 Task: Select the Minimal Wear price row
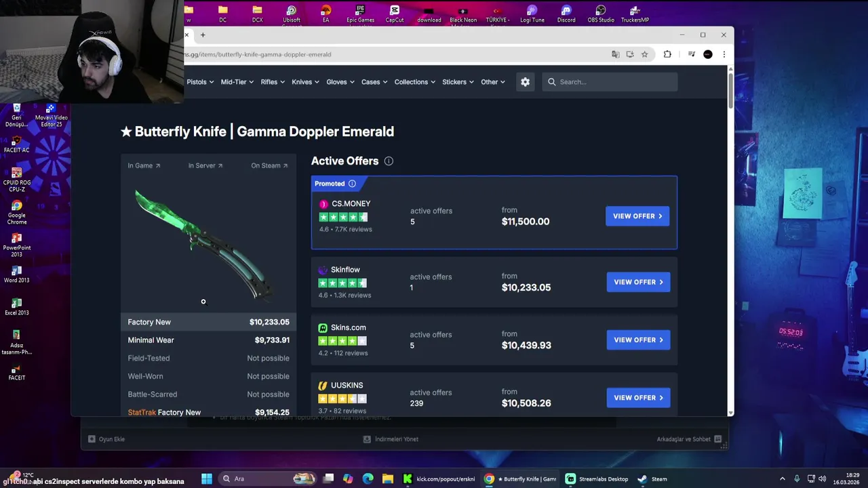coord(209,340)
